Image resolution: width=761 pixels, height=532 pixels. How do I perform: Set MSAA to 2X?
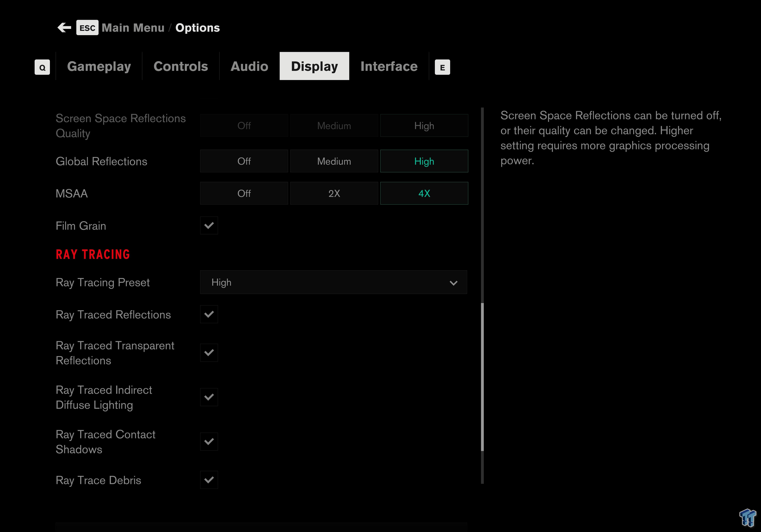[x=334, y=193]
